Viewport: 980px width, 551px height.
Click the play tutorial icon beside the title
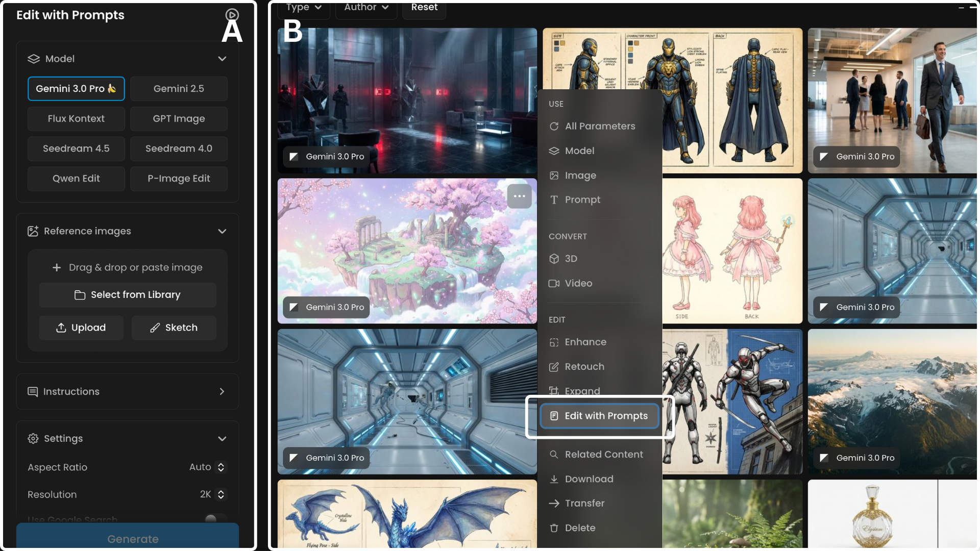coord(232,15)
